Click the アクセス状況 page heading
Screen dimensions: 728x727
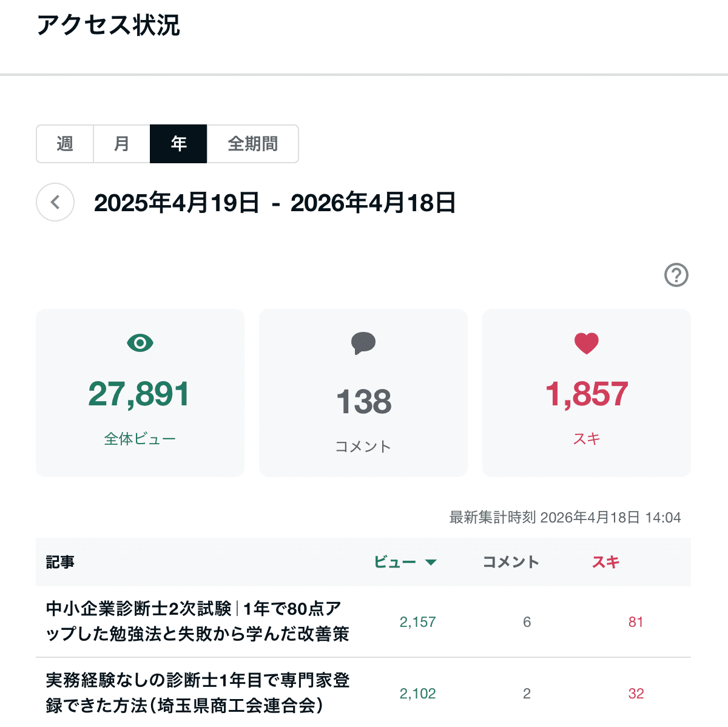[109, 27]
